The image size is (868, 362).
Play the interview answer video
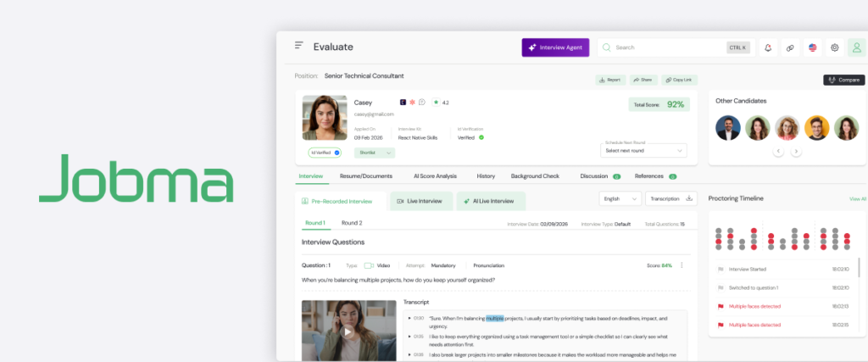[347, 331]
